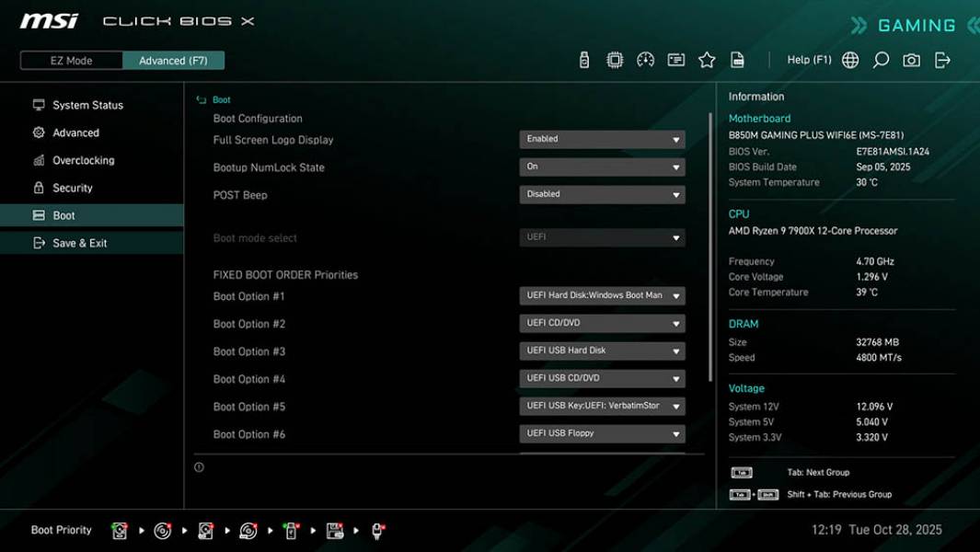
Task: Click the memory information icon in the toolbar
Action: (676, 59)
